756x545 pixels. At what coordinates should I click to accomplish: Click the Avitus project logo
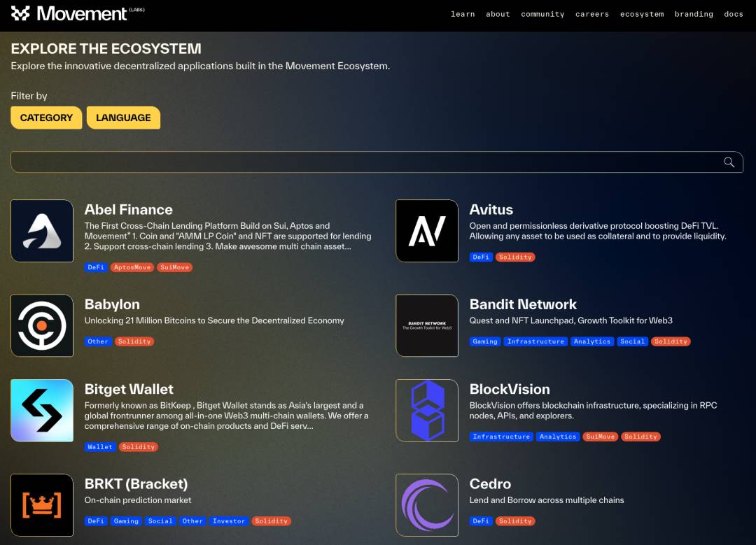pos(427,231)
